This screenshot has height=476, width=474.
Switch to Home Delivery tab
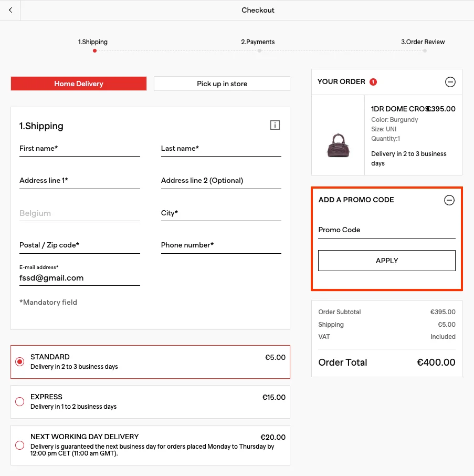(79, 84)
